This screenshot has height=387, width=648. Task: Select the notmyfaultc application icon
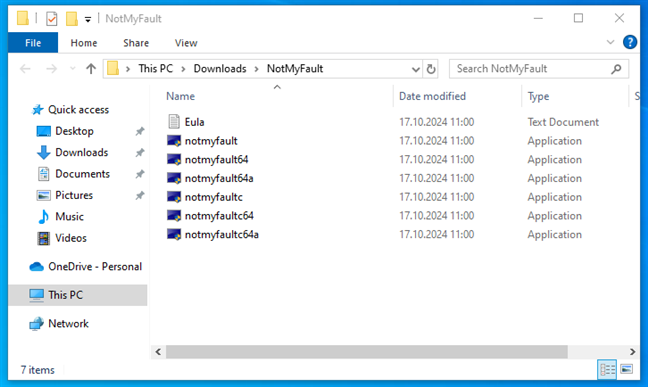coord(174,197)
